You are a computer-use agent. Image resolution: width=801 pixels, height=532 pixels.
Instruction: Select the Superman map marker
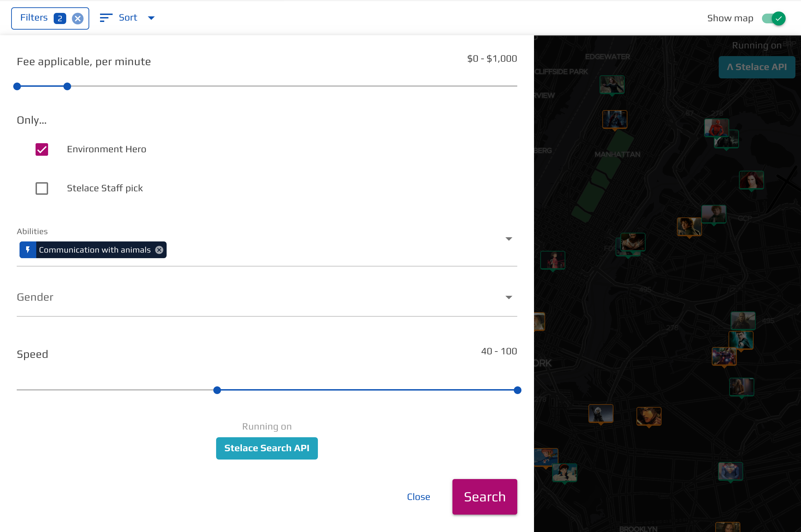731,471
